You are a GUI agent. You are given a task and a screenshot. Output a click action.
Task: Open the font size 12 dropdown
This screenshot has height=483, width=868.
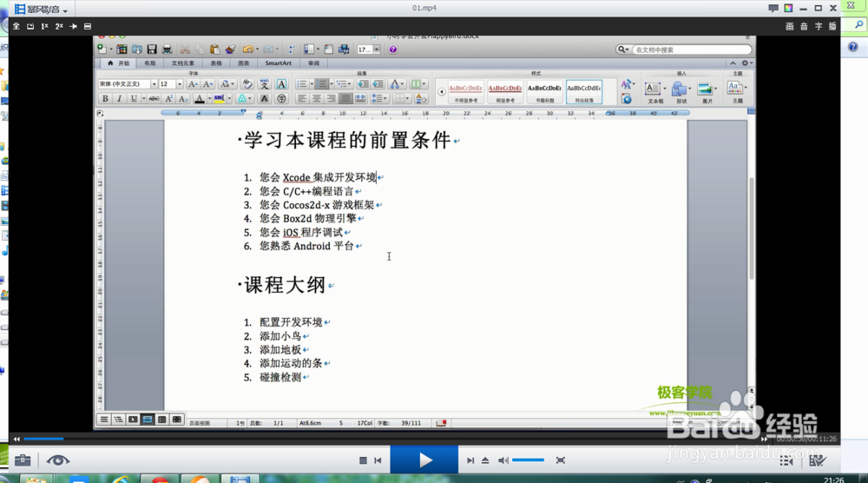click(x=180, y=84)
